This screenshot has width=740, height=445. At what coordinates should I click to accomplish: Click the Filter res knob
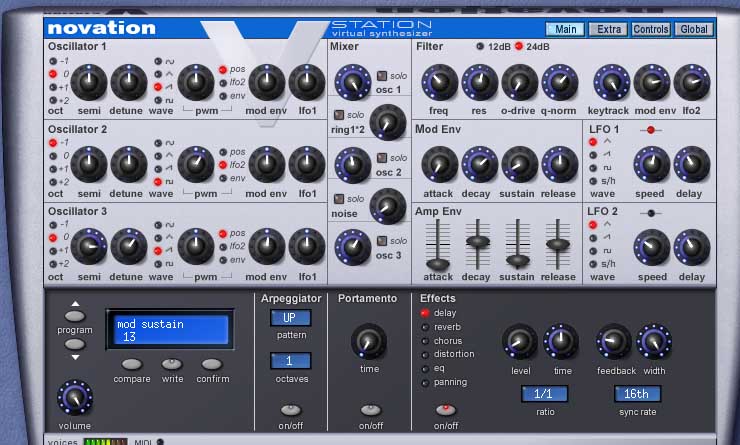point(479,82)
